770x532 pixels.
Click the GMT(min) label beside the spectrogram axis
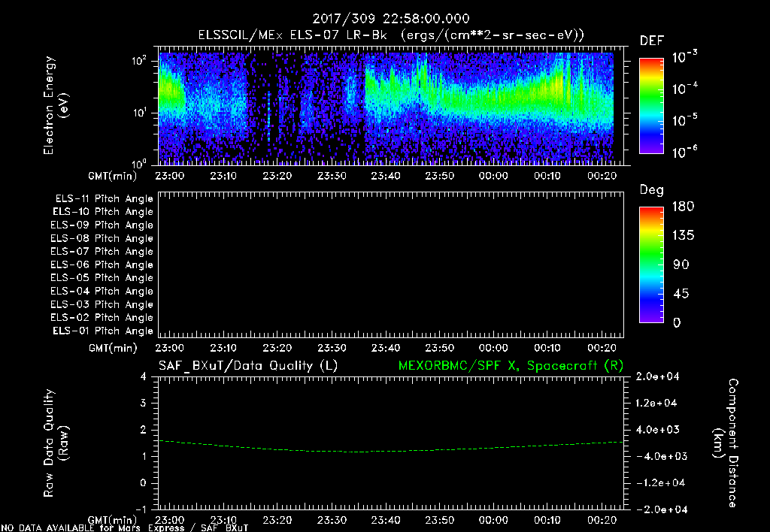113,176
